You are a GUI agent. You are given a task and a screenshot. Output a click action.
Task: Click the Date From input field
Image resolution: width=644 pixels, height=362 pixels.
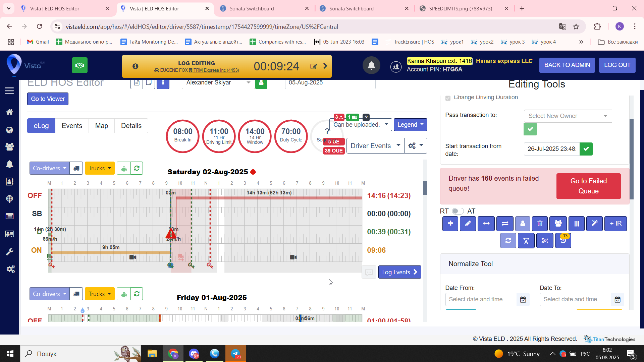point(481,299)
